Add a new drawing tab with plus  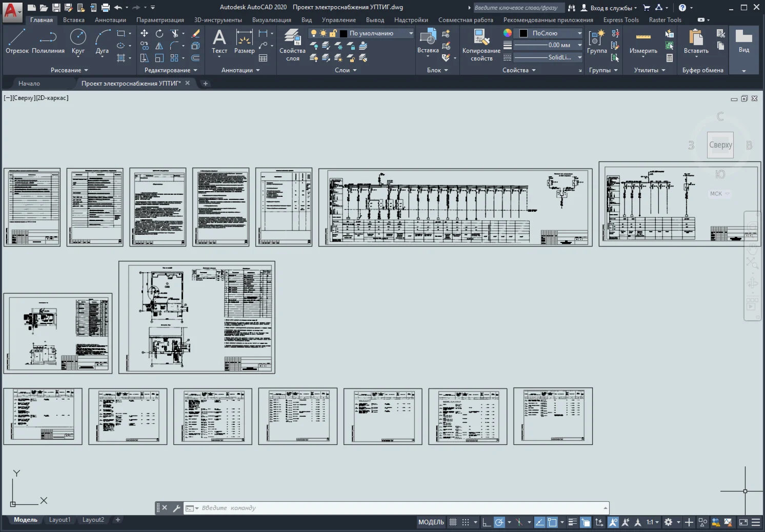[x=205, y=84]
